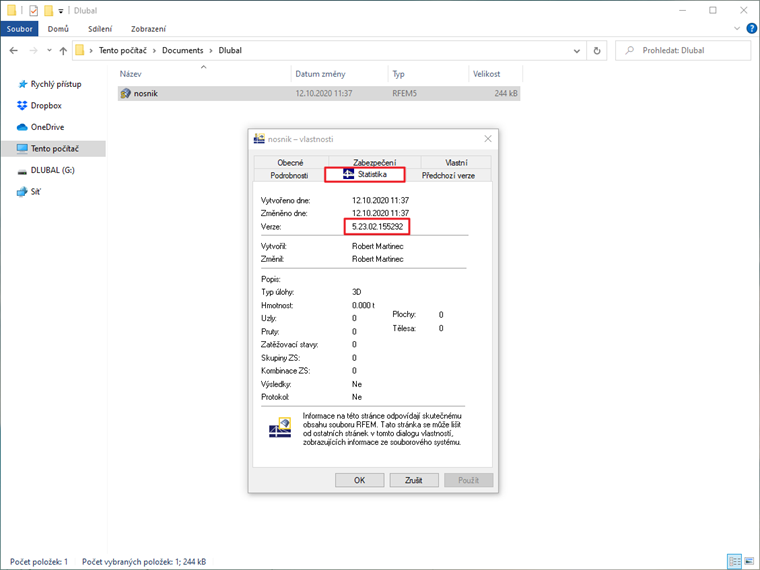Click the RFEM icon beside info text
The height and width of the screenshot is (570, 760).
coord(280,428)
